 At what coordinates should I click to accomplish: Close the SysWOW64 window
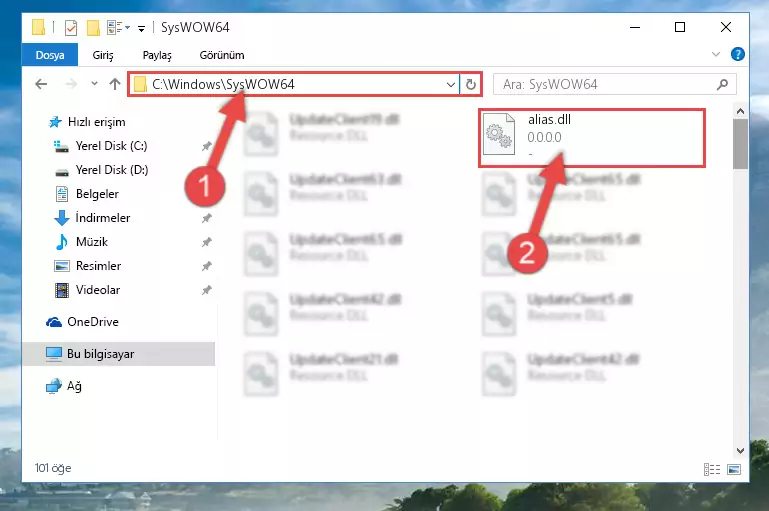pyautogui.click(x=726, y=27)
